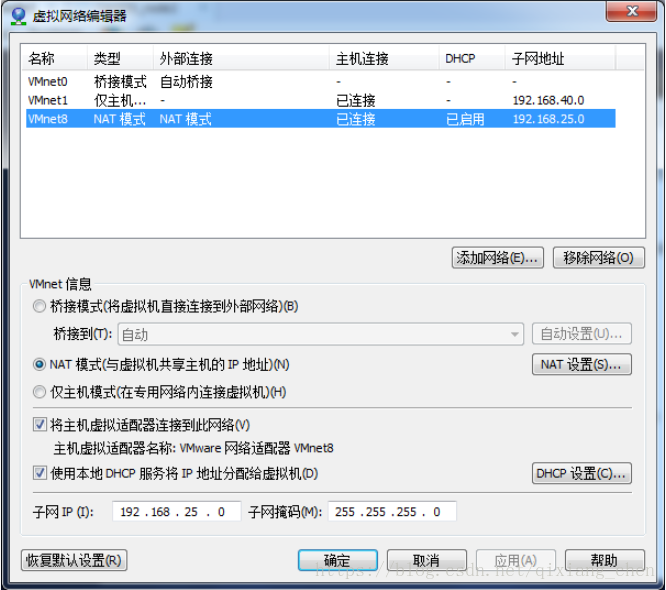Click the DHCP column header
The width and height of the screenshot is (666, 590).
pos(472,59)
